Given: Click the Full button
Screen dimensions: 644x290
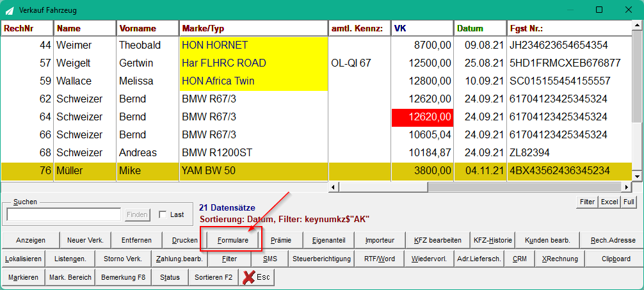Looking at the screenshot, I should (x=629, y=202).
